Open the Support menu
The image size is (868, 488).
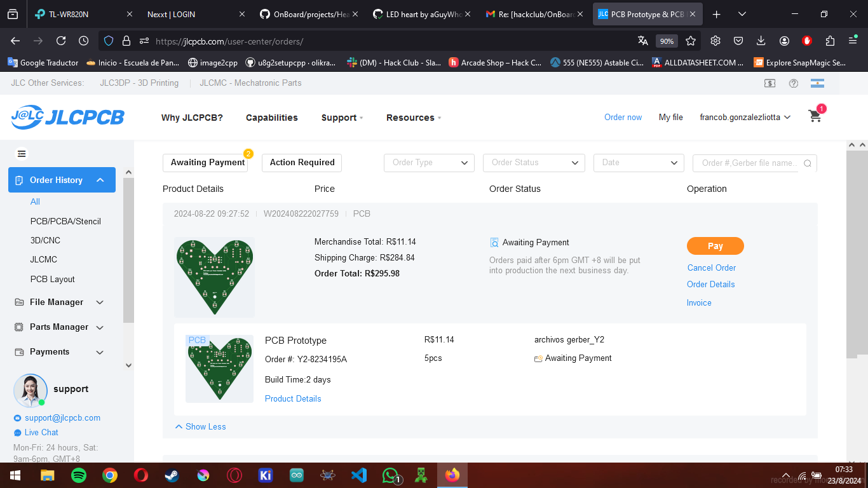click(342, 118)
